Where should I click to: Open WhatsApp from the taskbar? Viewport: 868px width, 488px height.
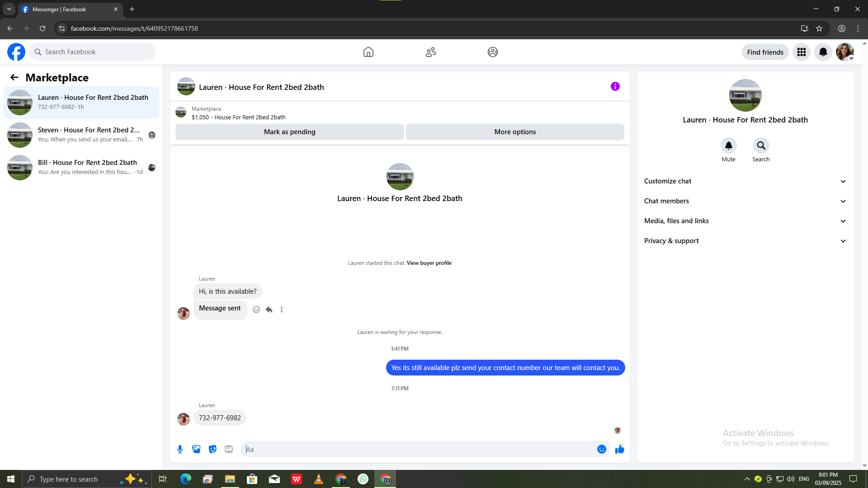pos(363,479)
